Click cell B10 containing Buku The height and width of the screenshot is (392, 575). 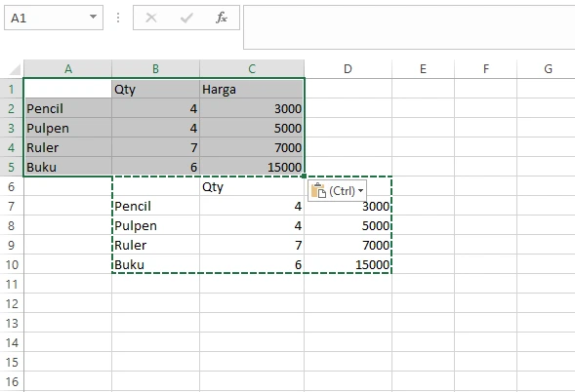point(156,264)
